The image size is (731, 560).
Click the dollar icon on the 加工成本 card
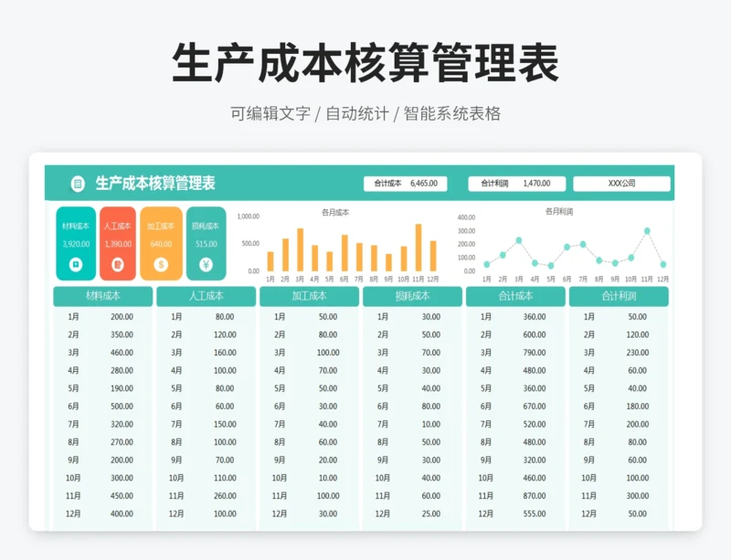161,265
